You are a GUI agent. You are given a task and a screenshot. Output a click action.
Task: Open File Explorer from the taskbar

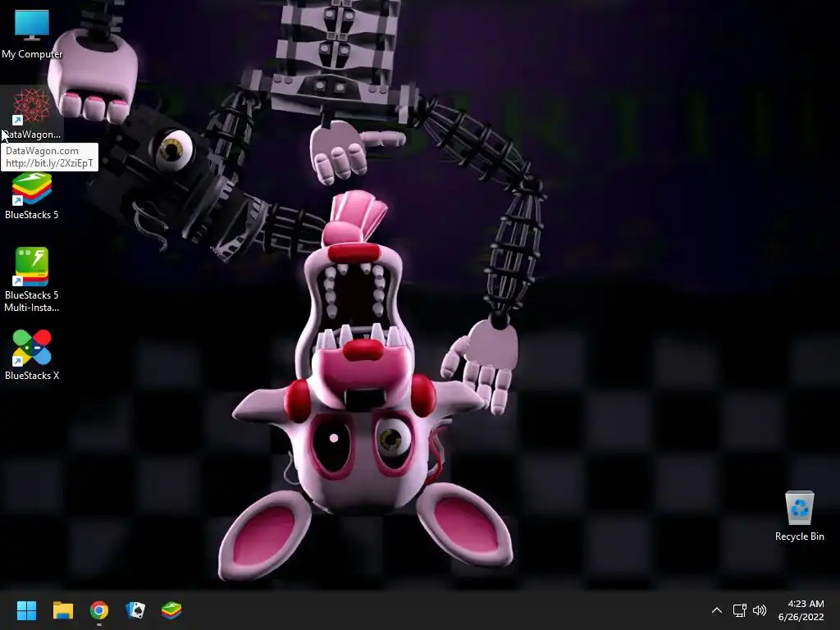pos(62,610)
